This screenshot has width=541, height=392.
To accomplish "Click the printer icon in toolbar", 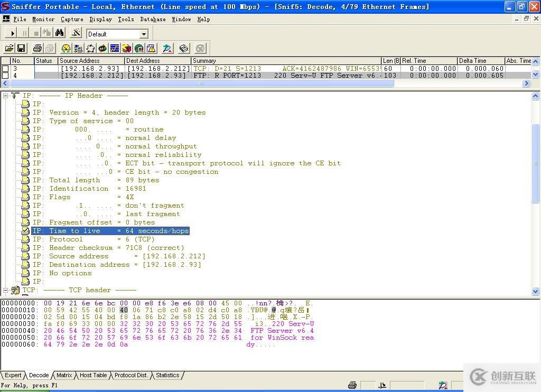I will pyautogui.click(x=38, y=49).
